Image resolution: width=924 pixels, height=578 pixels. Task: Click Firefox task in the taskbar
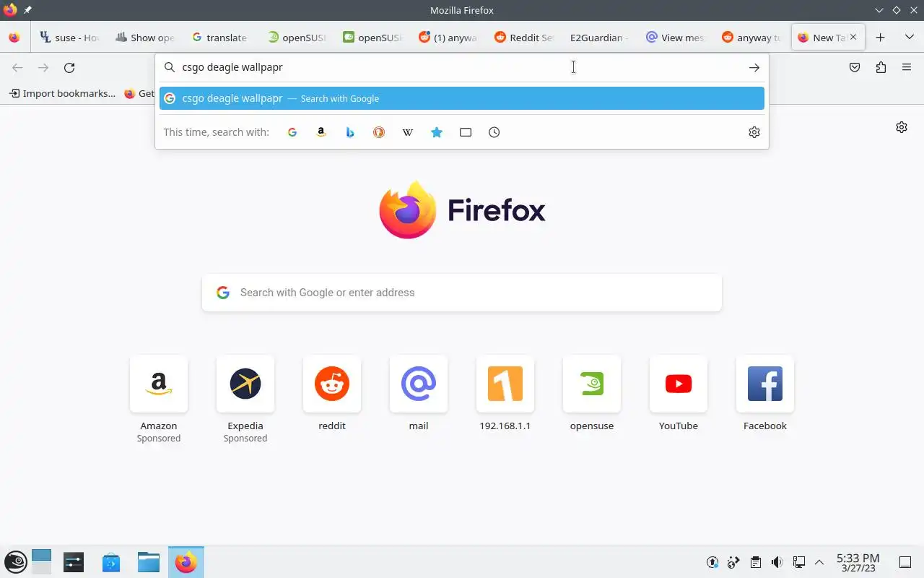point(186,562)
